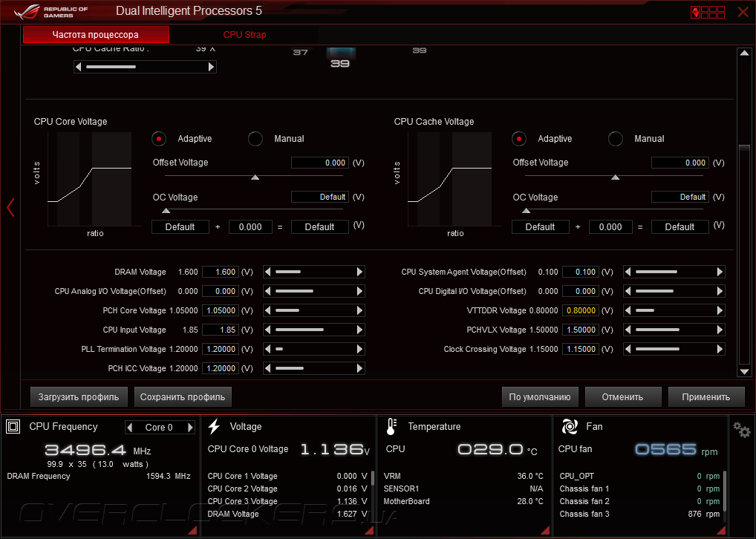Viewport: 756px width, 539px height.
Task: Click CPU Input Voltage 1.85 field
Action: point(221,330)
